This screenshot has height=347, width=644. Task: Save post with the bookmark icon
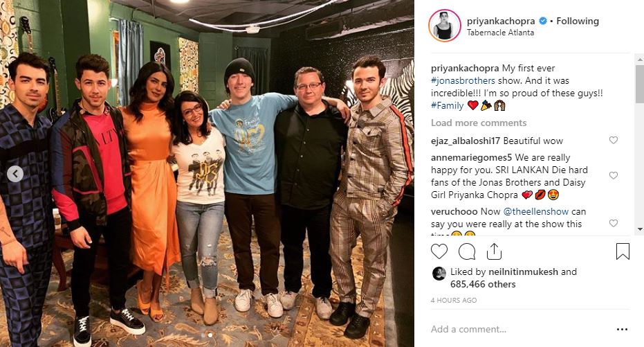click(623, 251)
